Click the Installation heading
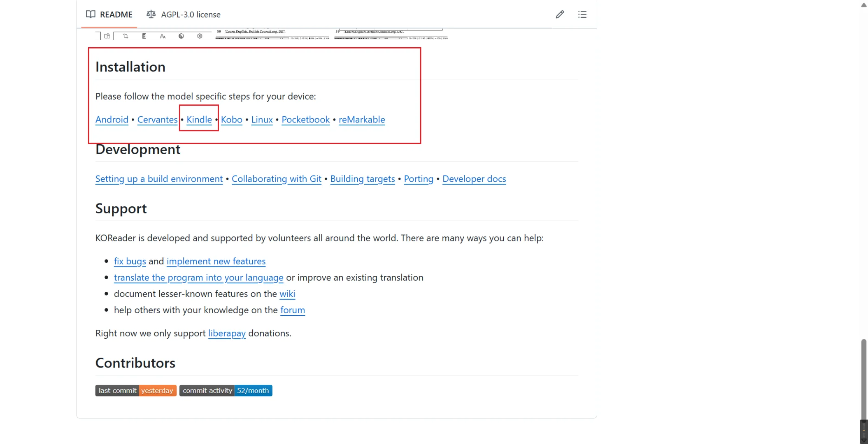Viewport: 868px width, 444px height. click(130, 67)
